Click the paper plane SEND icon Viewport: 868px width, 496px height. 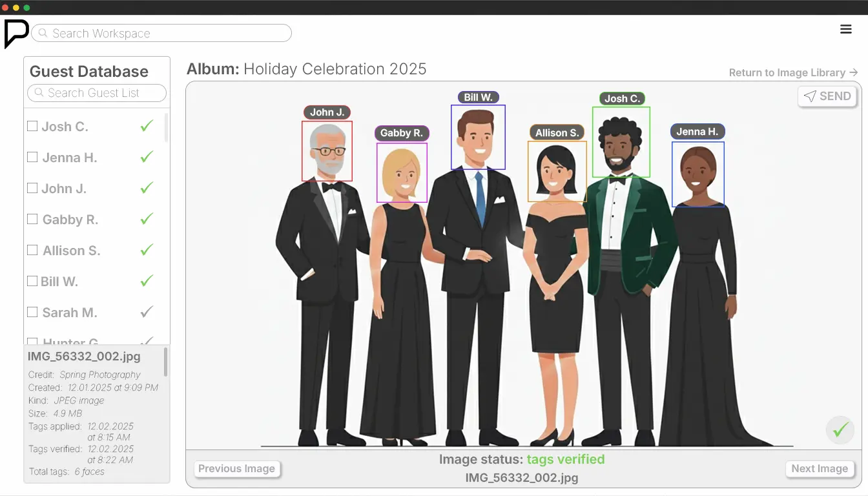tap(810, 96)
